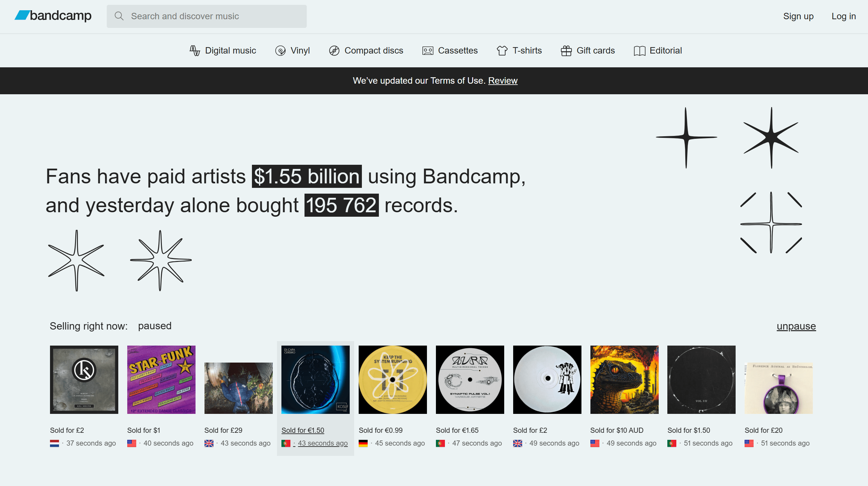This screenshot has width=868, height=486.
Task: Click the Editorial book icon
Action: 639,51
